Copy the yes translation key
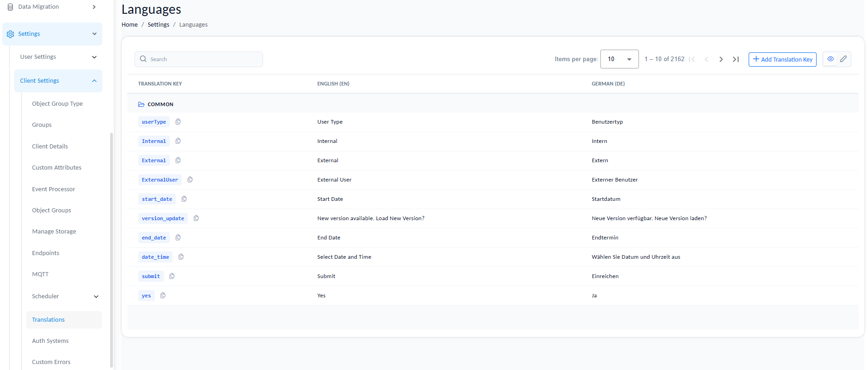Viewport: 868px width, 370px height. tap(163, 296)
